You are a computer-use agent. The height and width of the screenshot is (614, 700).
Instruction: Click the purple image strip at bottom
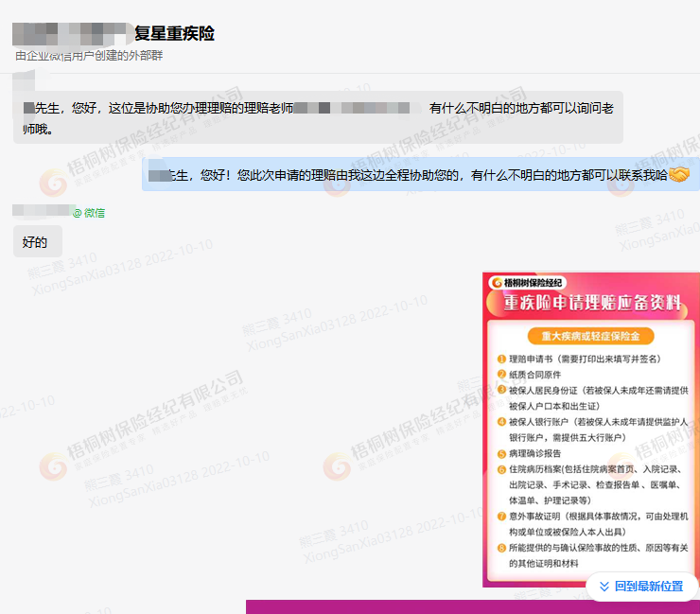click(473, 606)
